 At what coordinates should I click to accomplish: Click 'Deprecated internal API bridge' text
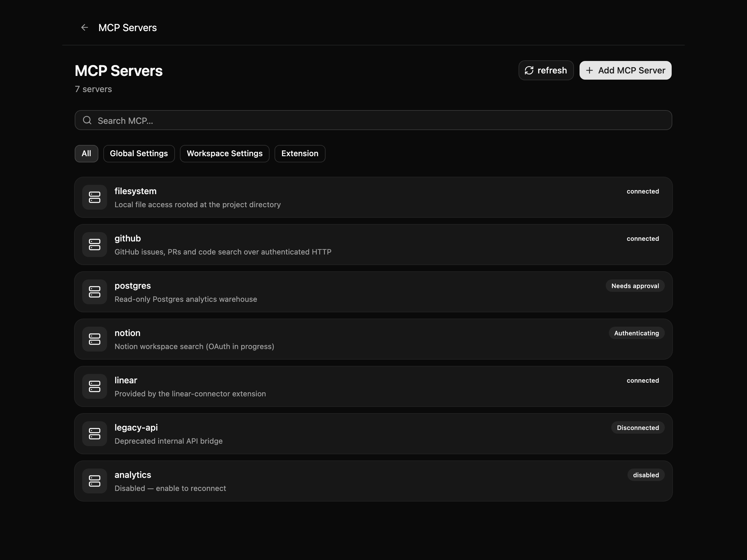168,441
